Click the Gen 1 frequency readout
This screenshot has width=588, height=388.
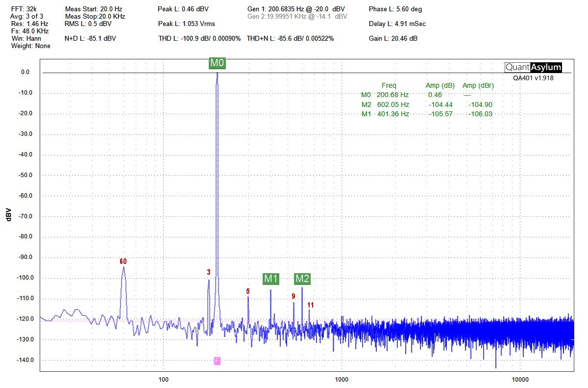(x=296, y=9)
